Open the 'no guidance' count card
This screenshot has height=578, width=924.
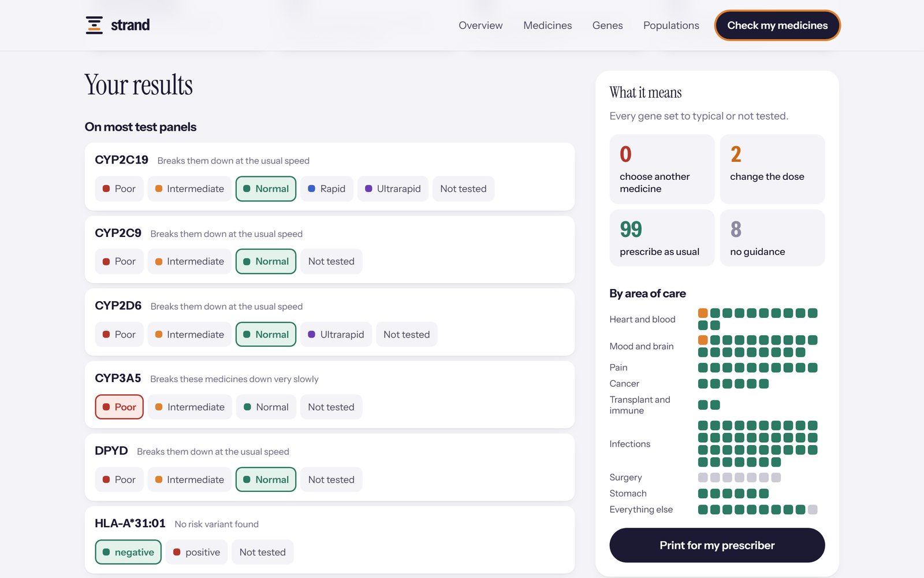click(x=772, y=238)
